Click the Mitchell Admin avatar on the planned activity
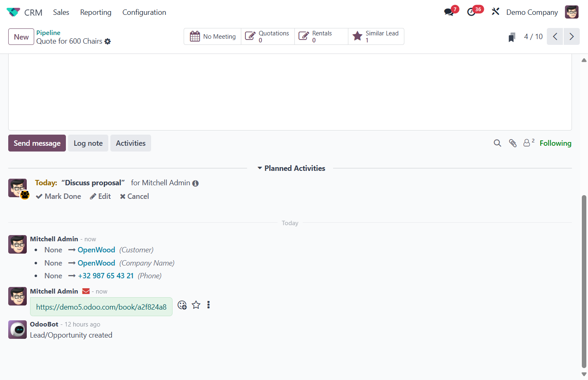Image resolution: width=588 pixels, height=380 pixels. click(x=18, y=188)
